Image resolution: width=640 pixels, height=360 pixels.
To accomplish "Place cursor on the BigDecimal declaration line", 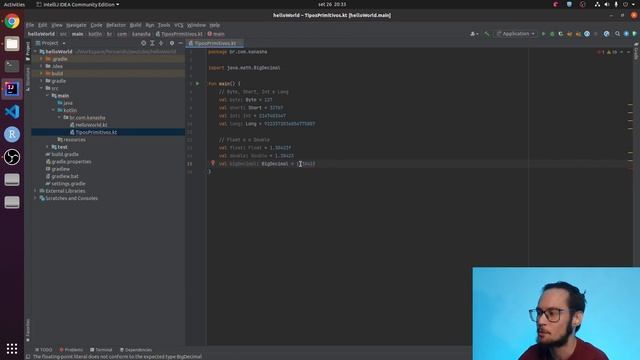I will 267,164.
